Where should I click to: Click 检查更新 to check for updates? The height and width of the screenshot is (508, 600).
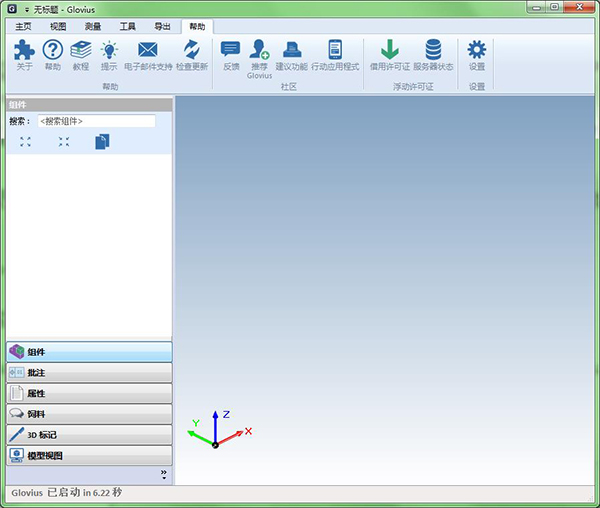pyautogui.click(x=191, y=50)
